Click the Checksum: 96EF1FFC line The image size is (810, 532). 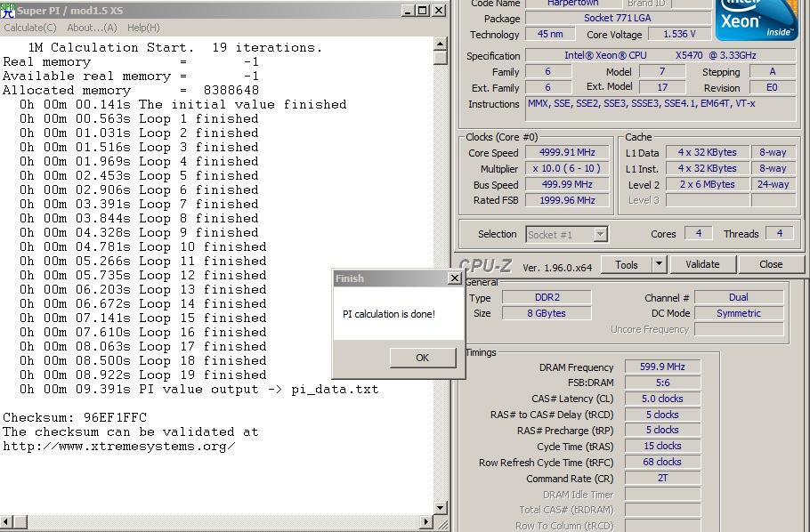[x=75, y=417]
